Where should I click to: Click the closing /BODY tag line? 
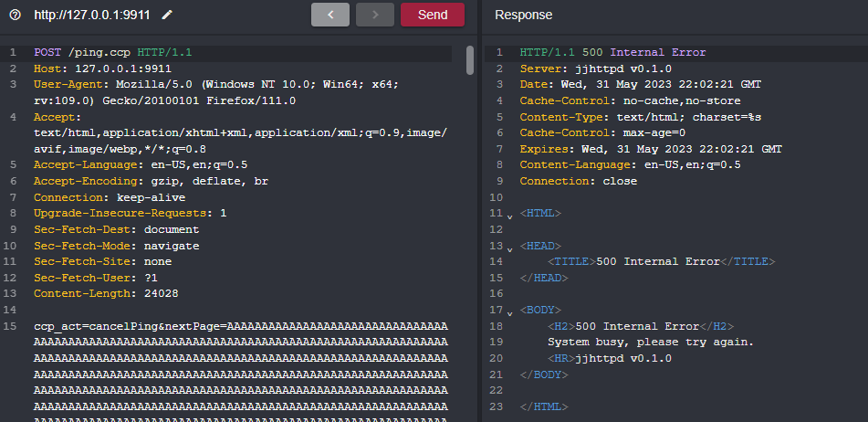click(544, 375)
